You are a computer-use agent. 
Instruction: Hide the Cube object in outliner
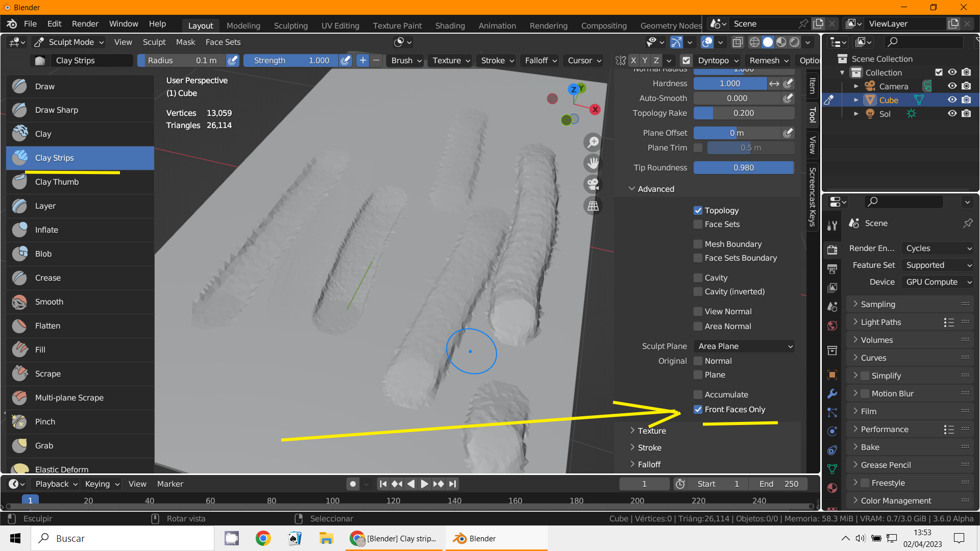click(952, 100)
